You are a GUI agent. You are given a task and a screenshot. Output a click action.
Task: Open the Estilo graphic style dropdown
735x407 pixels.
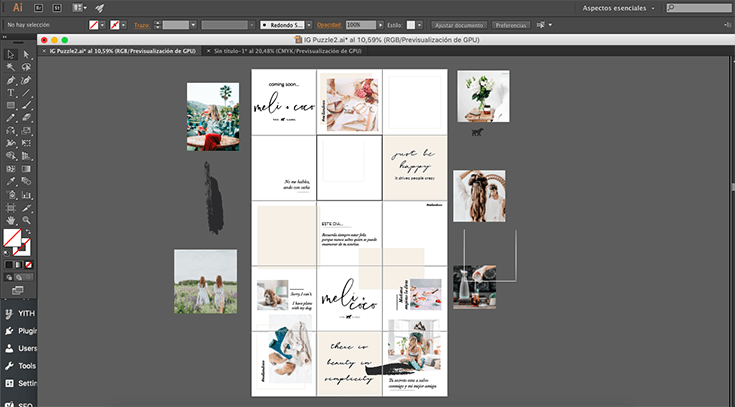(x=420, y=25)
